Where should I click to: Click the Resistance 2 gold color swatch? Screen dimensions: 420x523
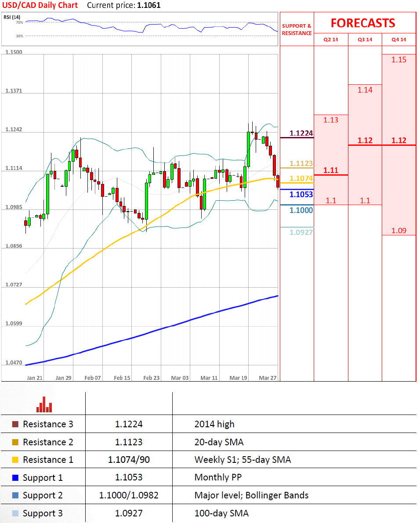15,442
